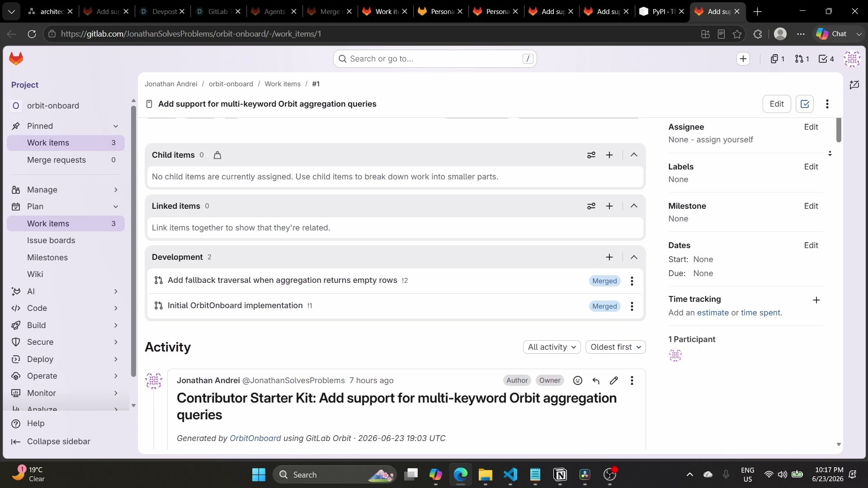Open Issue boards in sidebar
The image size is (868, 488).
pyautogui.click(x=66, y=240)
